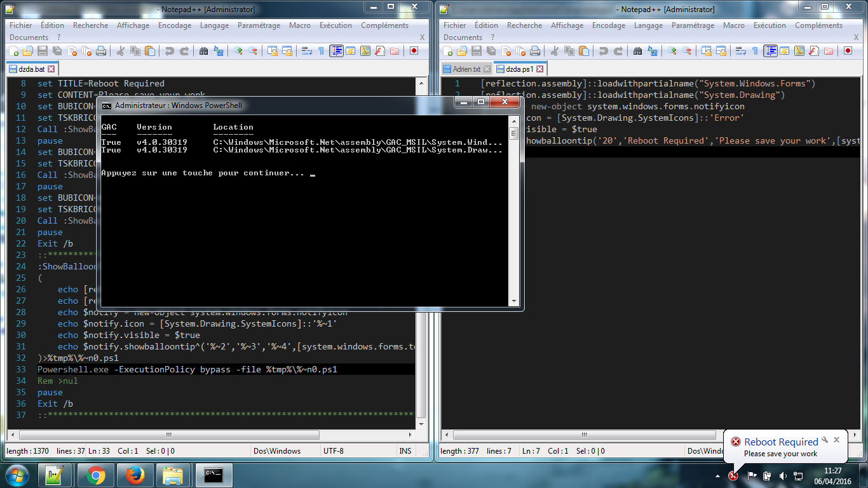The image size is (868, 488).
Task: Click Open file icon in left Notepad++ toolbar
Action: click(x=27, y=51)
